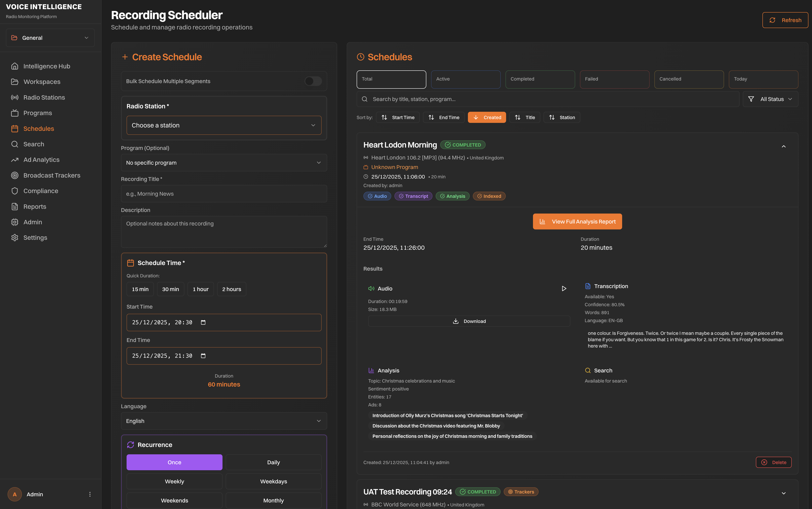Open the All Status filter dropdown

coord(770,99)
